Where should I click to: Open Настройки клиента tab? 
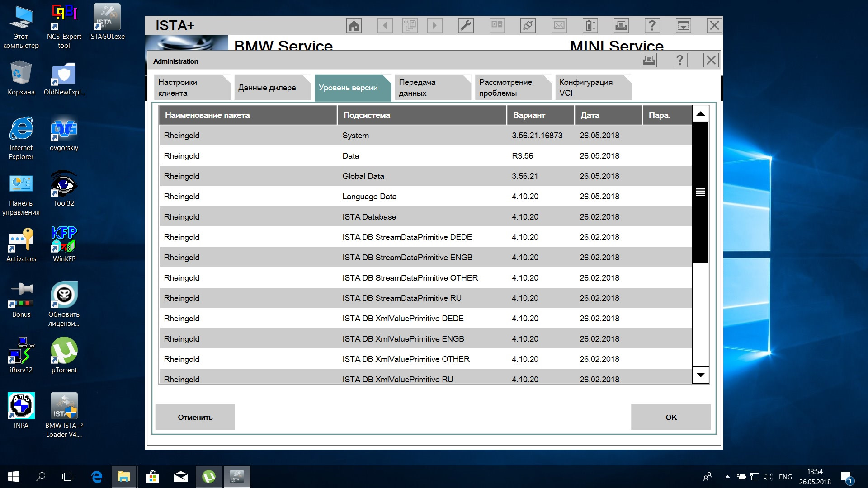point(192,87)
